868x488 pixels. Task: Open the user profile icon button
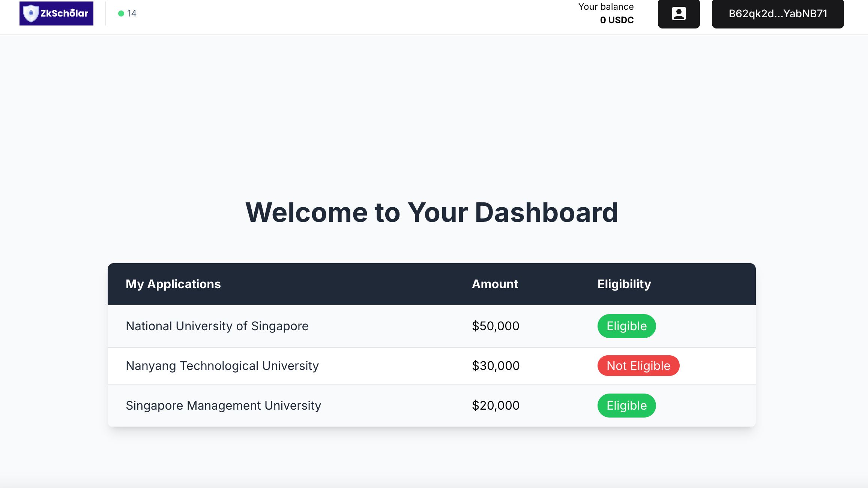click(x=679, y=14)
